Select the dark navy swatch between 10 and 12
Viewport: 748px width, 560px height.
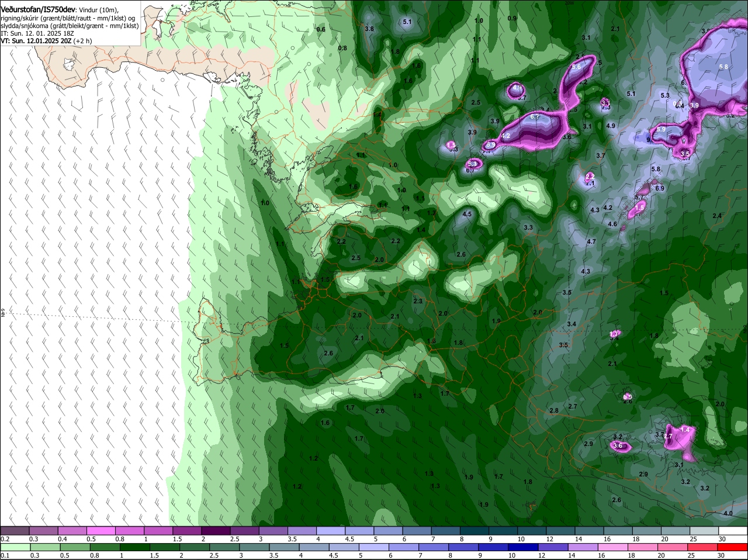coord(522,547)
